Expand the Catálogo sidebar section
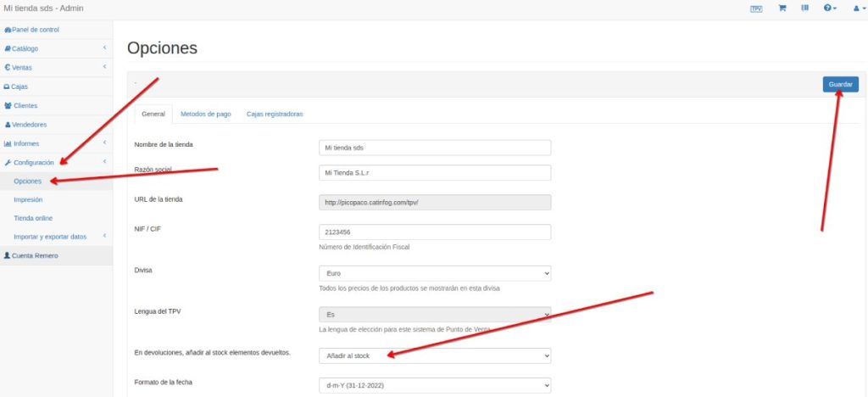Image resolution: width=868 pixels, height=397 pixels. pos(25,48)
